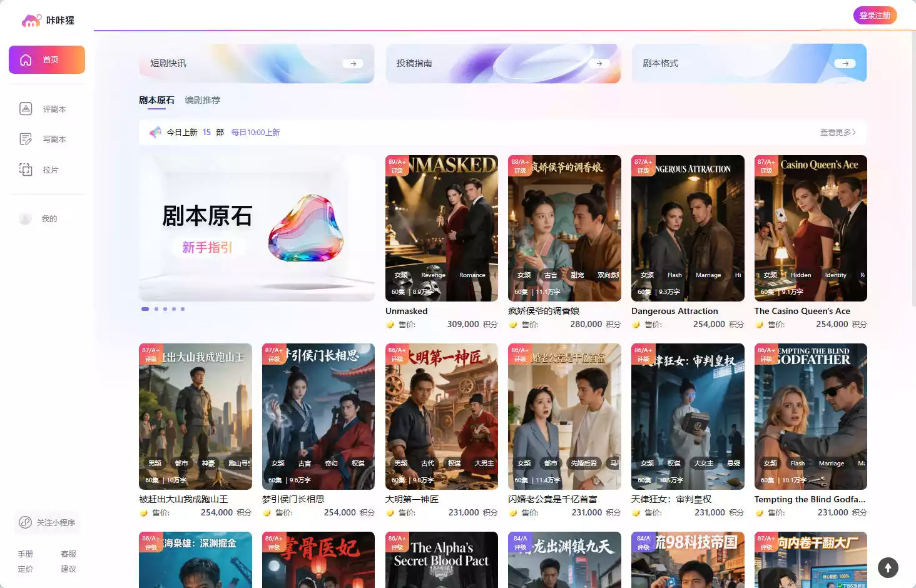
Task: Open the 投稿指南 banner card
Action: point(503,63)
